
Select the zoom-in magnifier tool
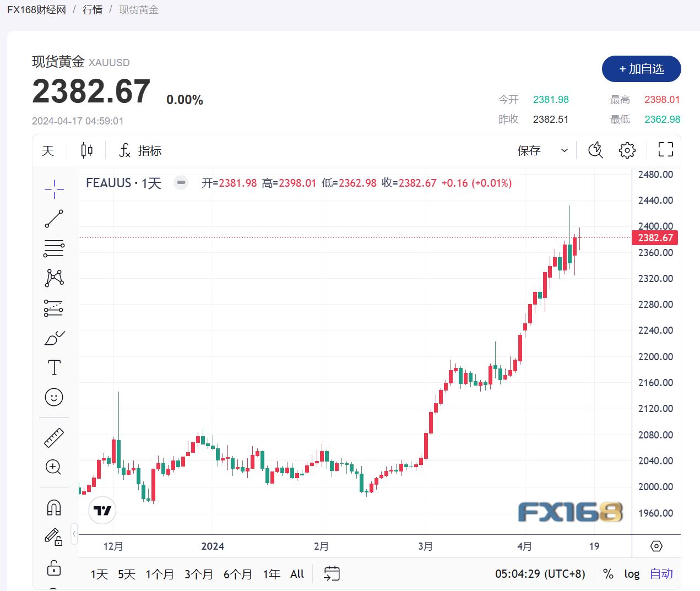pos(53,468)
